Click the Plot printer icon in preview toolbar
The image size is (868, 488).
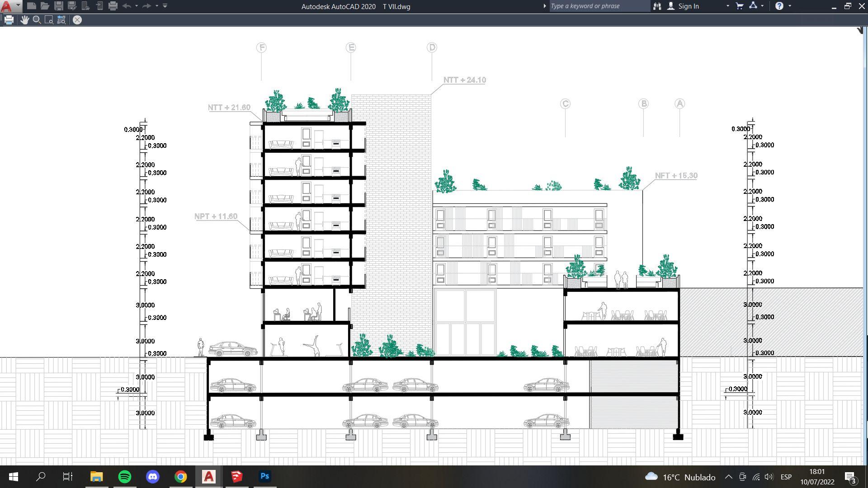[9, 20]
